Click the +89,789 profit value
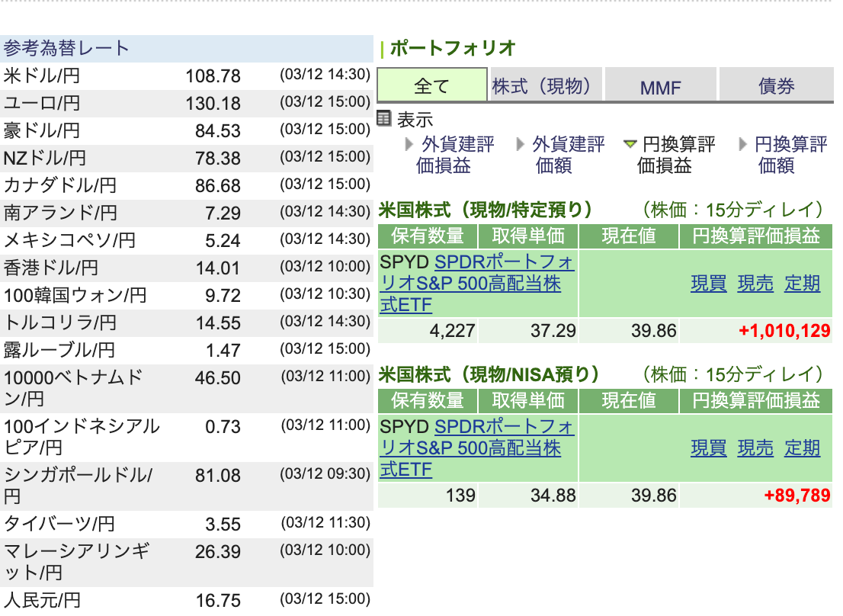This screenshot has height=616, width=843. point(797,495)
